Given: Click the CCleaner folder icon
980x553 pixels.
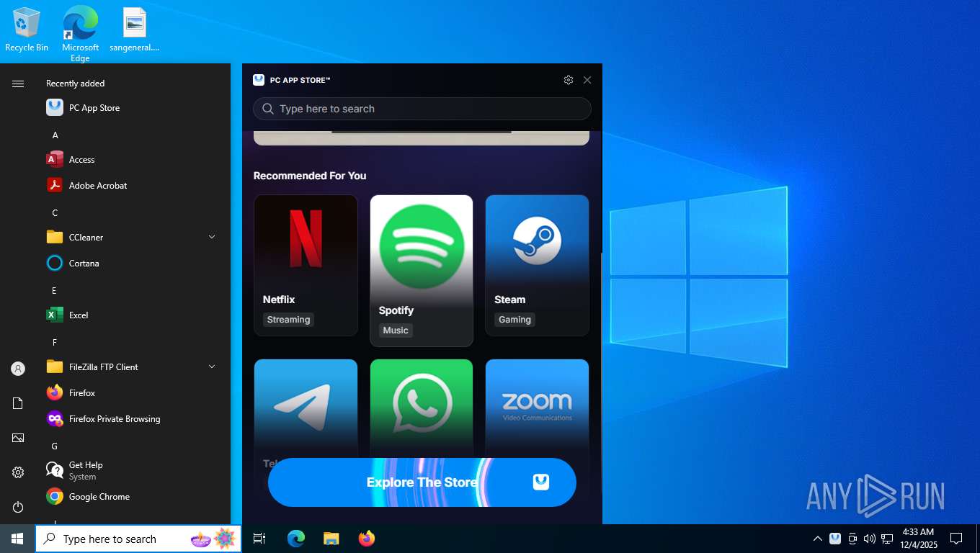Looking at the screenshot, I should pyautogui.click(x=55, y=237).
